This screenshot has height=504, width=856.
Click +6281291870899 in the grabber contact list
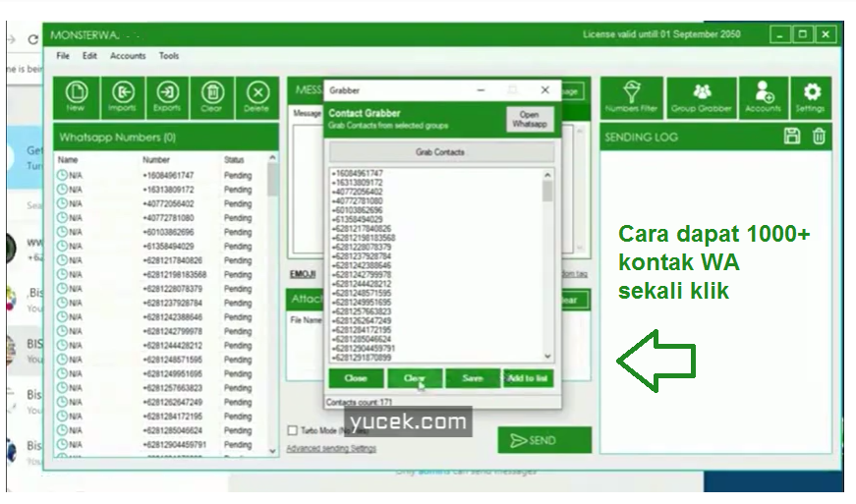click(x=361, y=358)
